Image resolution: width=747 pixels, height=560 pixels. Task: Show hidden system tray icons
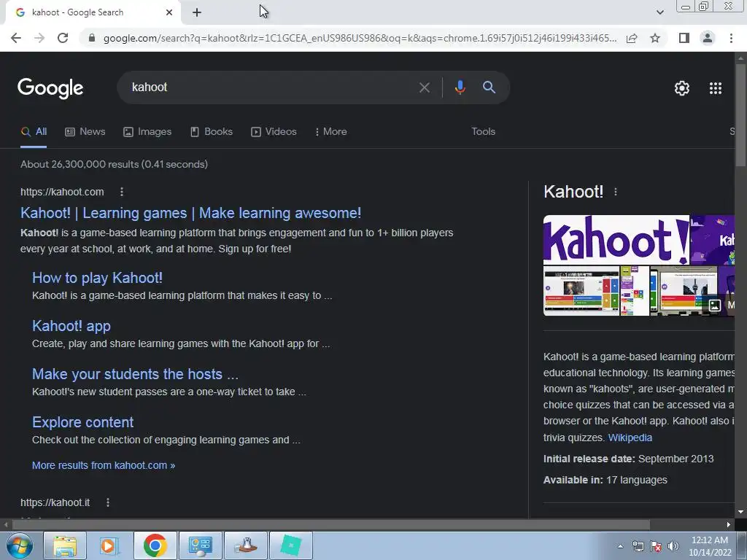(x=620, y=546)
